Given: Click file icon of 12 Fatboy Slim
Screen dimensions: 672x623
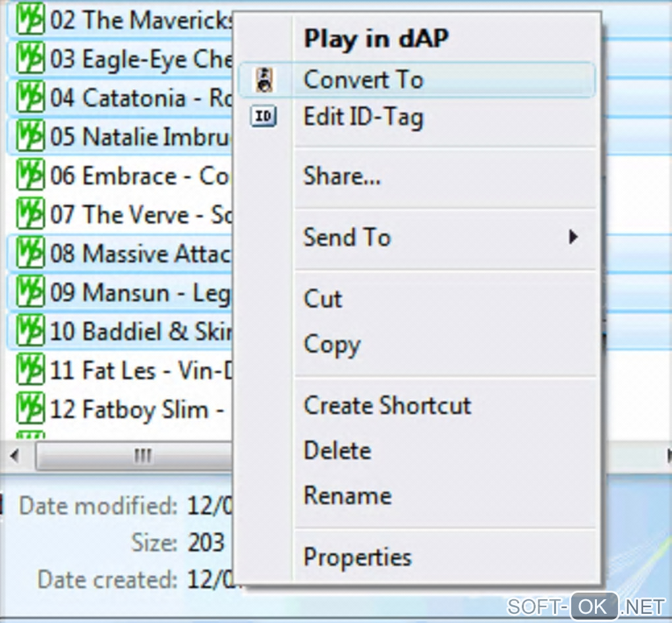Looking at the screenshot, I should (x=30, y=409).
